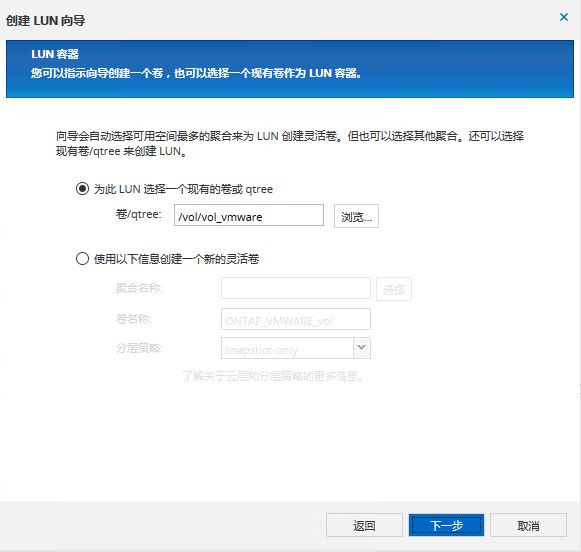Click the label 使用以下信息创建一个新的灵活卷
The width and height of the screenshot is (581, 552).
click(x=176, y=259)
